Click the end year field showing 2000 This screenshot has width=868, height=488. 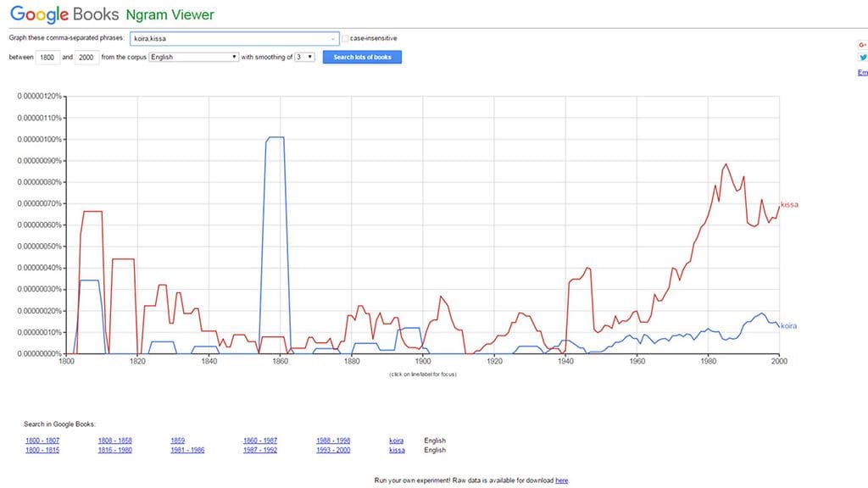coord(88,57)
